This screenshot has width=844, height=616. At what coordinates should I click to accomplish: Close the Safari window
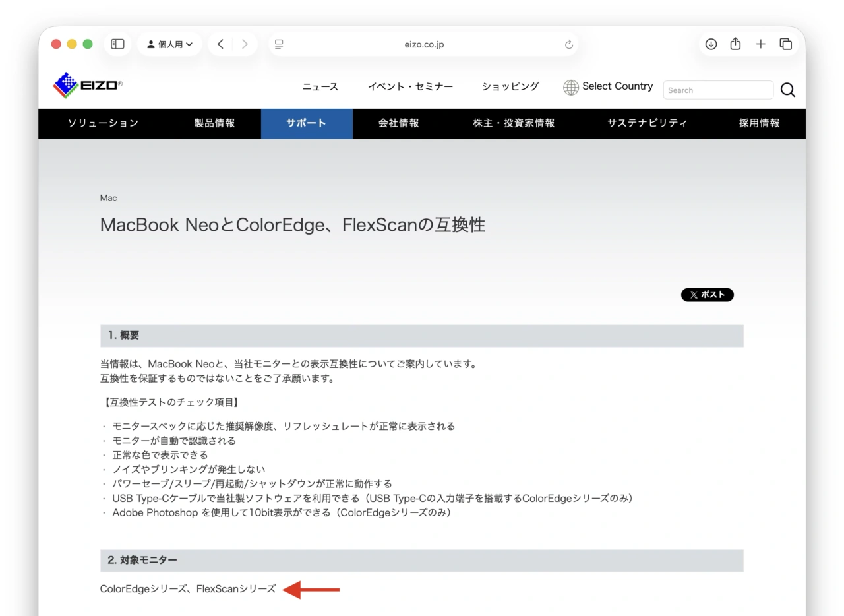coord(56,44)
